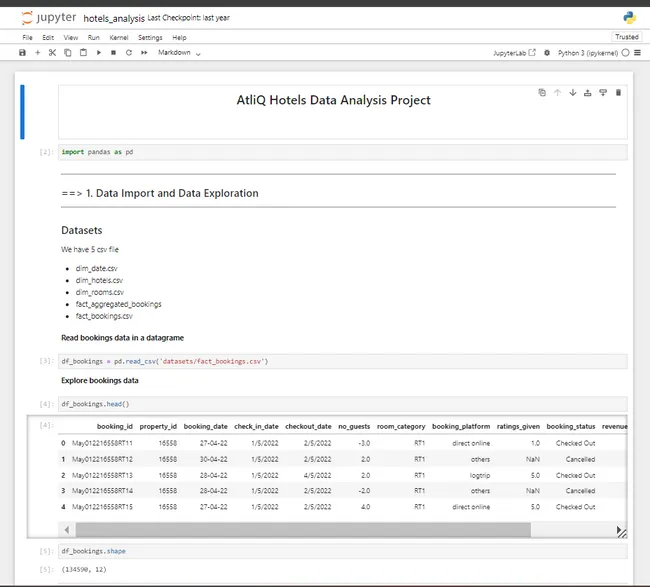
Task: Duplicate the title cell with copy icon
Action: click(x=542, y=92)
